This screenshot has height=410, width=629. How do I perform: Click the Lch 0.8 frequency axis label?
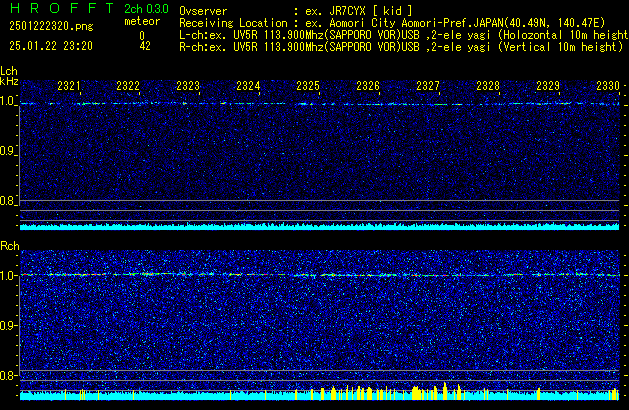tap(8, 201)
